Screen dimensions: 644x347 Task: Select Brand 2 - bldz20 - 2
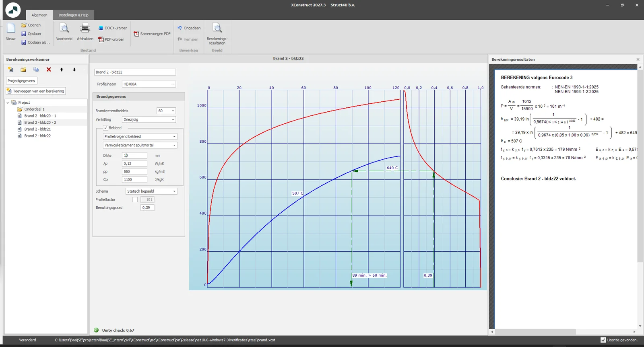(x=40, y=123)
